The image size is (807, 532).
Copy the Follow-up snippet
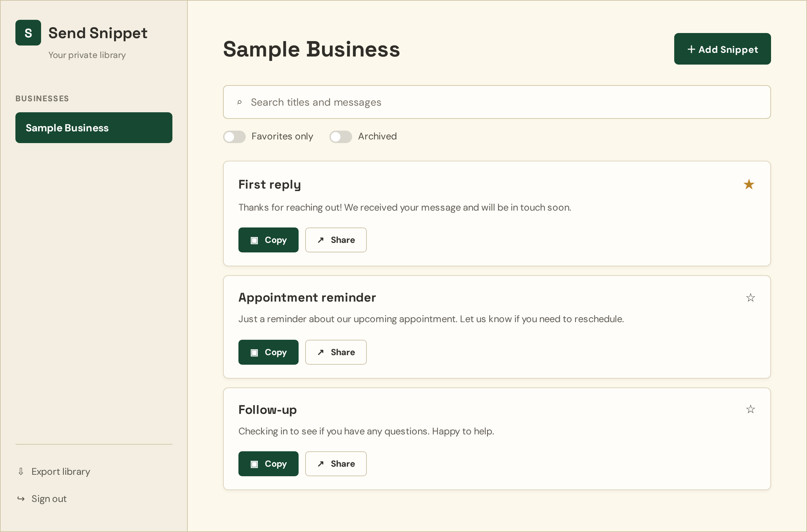pos(269,464)
